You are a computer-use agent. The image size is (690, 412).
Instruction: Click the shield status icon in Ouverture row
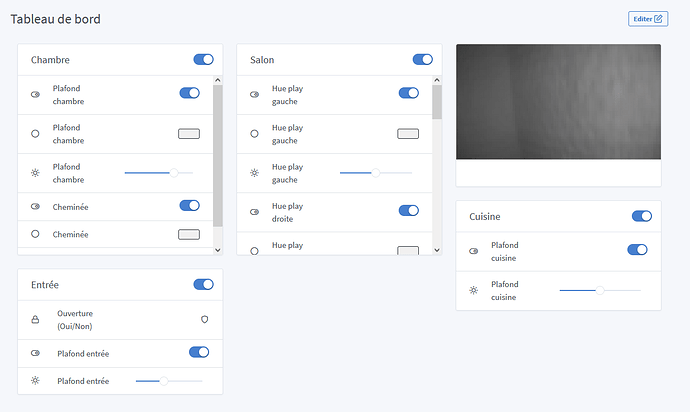205,320
